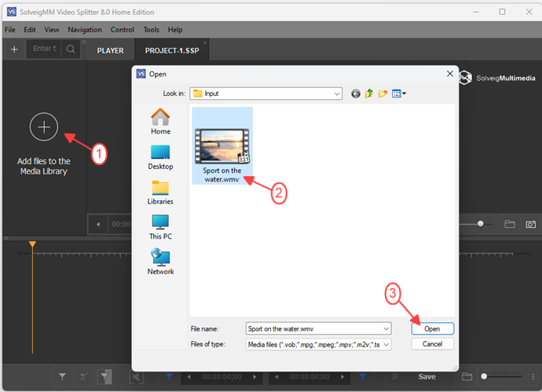
Task: Click the media library search field
Action: point(44,49)
